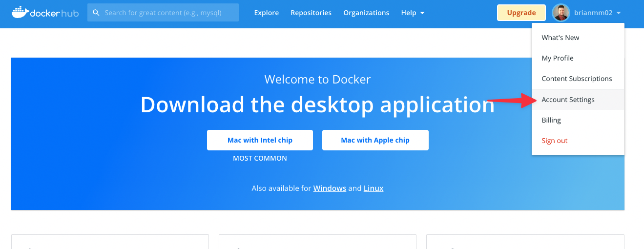Click the search magnifier icon

click(96, 13)
